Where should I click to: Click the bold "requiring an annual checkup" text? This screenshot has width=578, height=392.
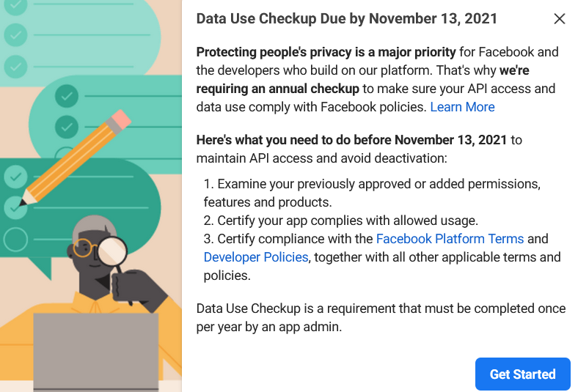coord(278,89)
